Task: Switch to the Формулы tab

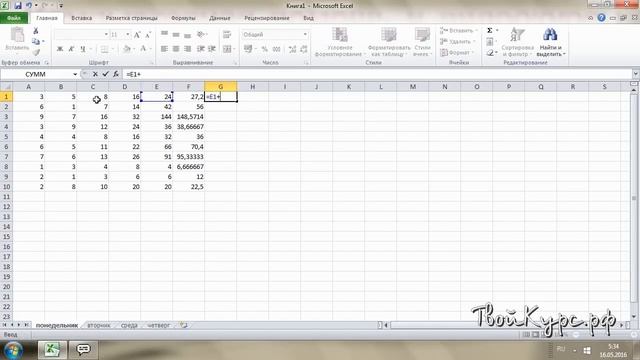Action: click(x=183, y=18)
